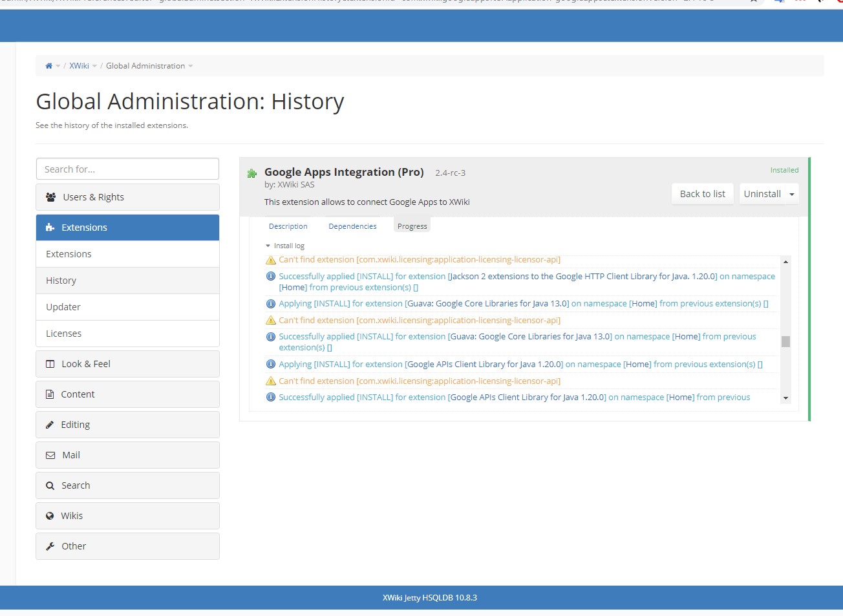Select the Search magnifier icon in sidebar

pos(50,485)
